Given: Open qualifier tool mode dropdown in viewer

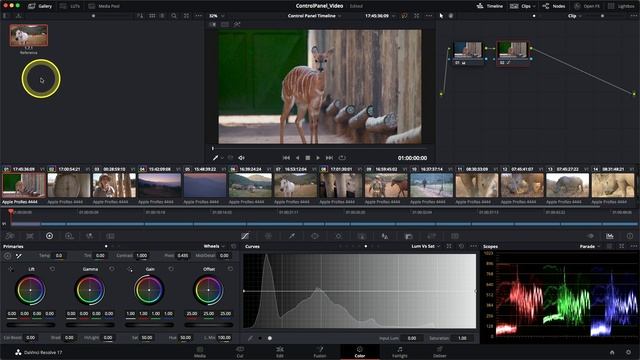Looking at the screenshot, I should tap(222, 158).
